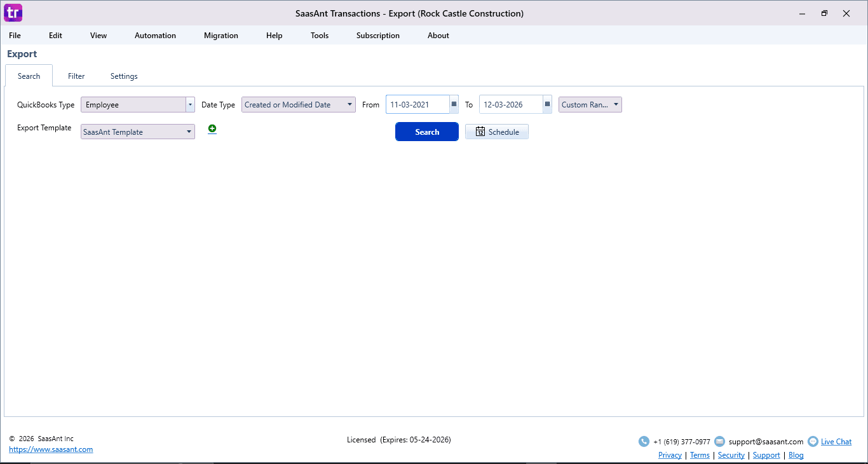
Task: Open the Date Type dropdown
Action: click(298, 105)
